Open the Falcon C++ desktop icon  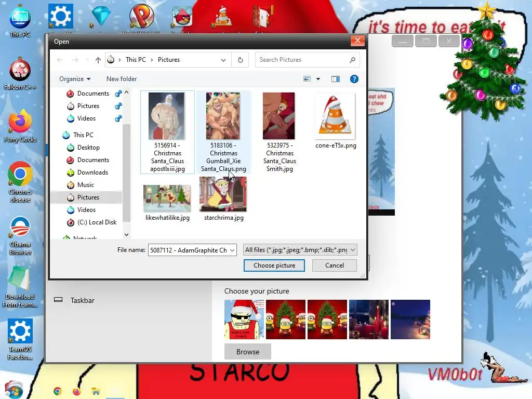pyautogui.click(x=20, y=73)
